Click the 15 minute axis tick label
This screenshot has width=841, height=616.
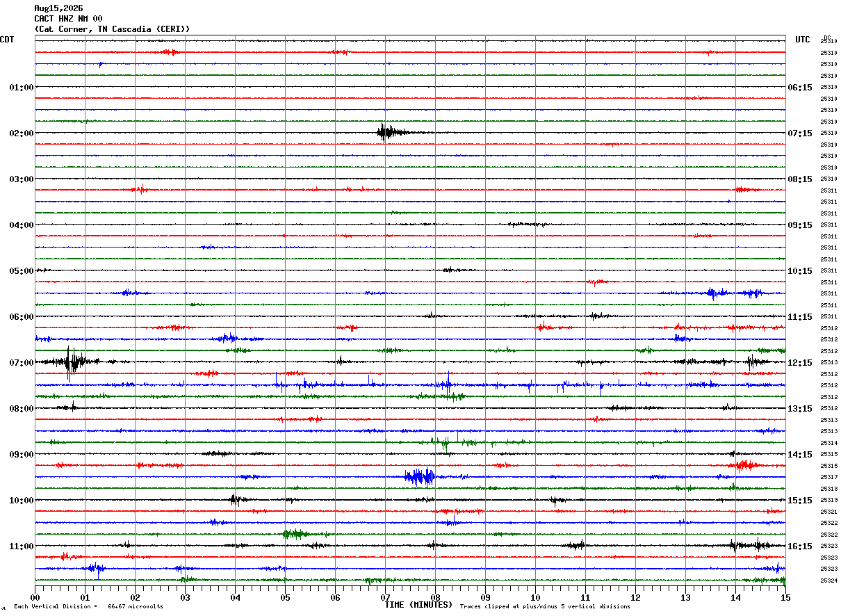pyautogui.click(x=785, y=597)
